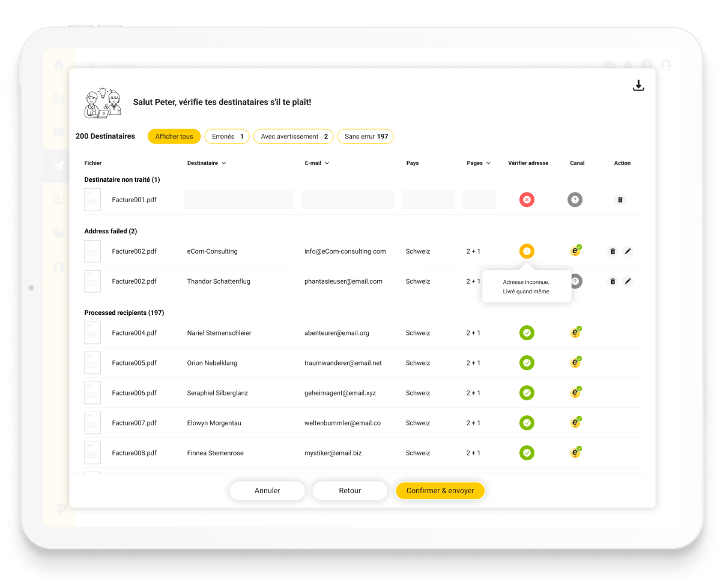The height and width of the screenshot is (588, 723).
Task: Click orange warning icon for eCom-Consulting
Action: 527,251
